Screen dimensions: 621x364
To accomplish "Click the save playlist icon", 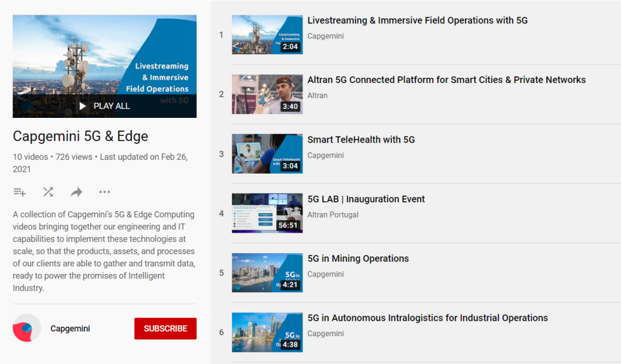I will click(x=19, y=192).
